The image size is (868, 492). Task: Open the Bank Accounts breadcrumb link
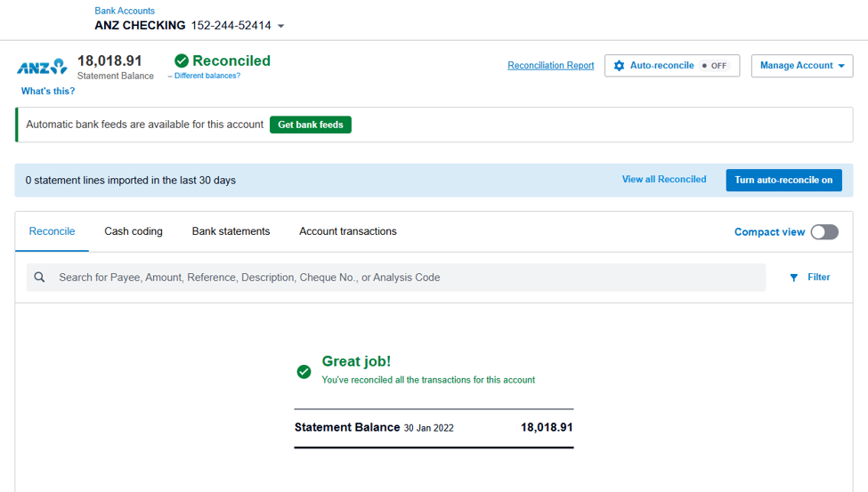point(125,11)
